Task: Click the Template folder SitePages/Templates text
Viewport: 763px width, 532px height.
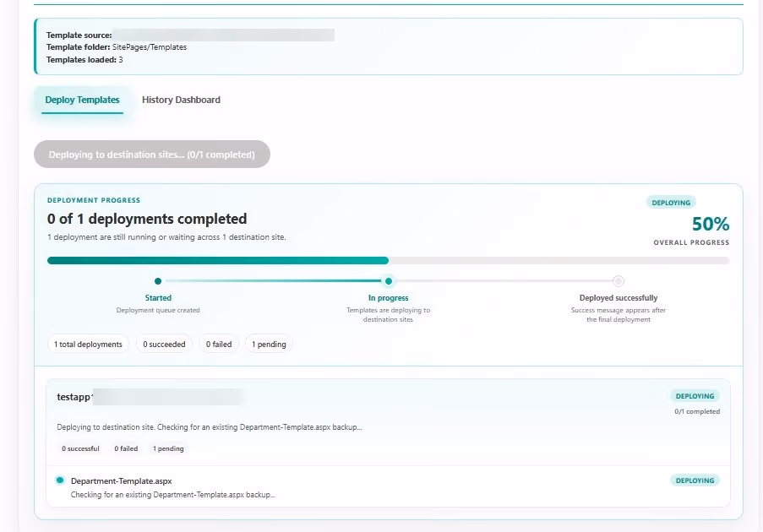Action: (x=117, y=47)
